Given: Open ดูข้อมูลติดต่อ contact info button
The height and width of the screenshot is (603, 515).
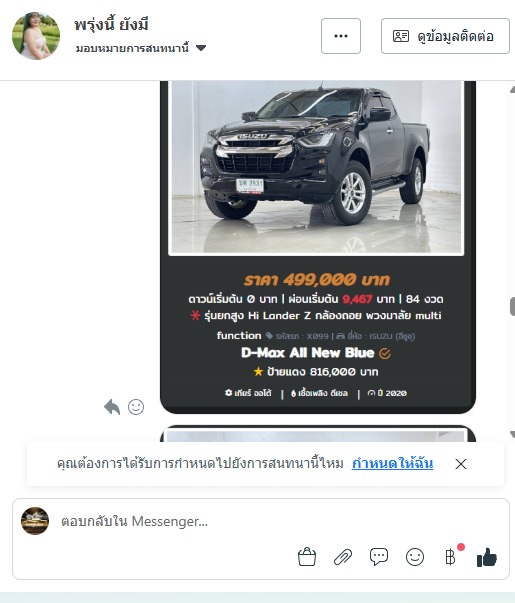Looking at the screenshot, I should click(445, 36).
